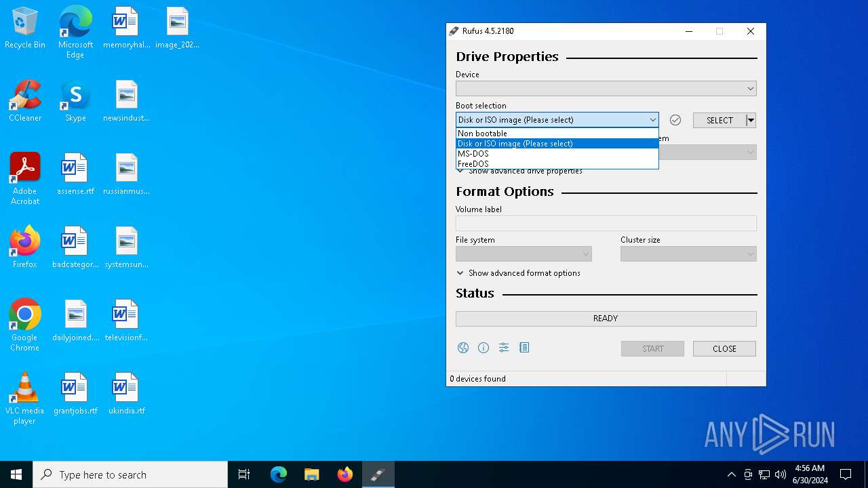Open Task View in the taskbar
This screenshot has width=868, height=488.
[244, 474]
